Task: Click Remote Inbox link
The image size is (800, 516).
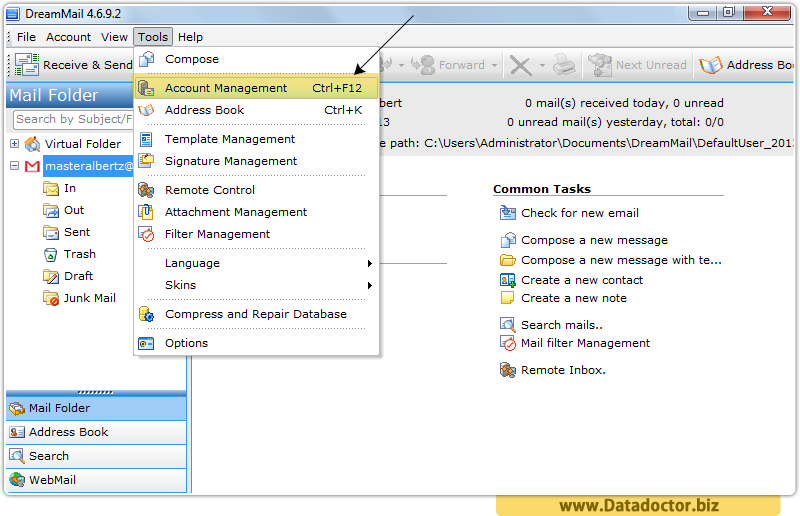Action: click(x=563, y=370)
